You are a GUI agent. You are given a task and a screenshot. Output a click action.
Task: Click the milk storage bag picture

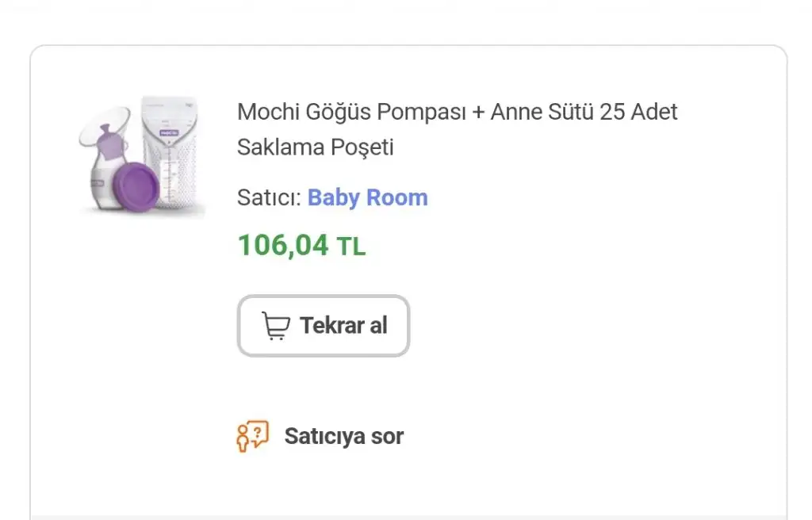[x=173, y=155]
